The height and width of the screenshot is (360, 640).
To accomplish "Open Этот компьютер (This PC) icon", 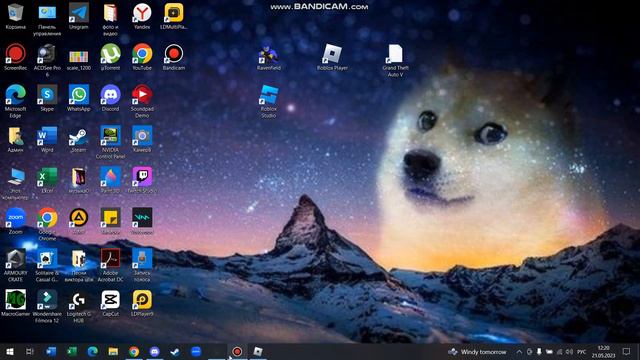I will coord(16,184).
